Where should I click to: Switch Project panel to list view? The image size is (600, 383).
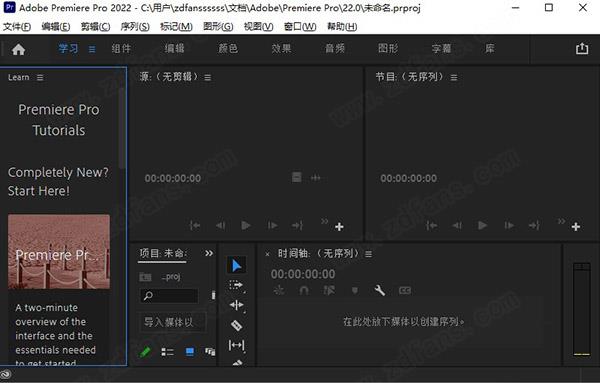167,352
